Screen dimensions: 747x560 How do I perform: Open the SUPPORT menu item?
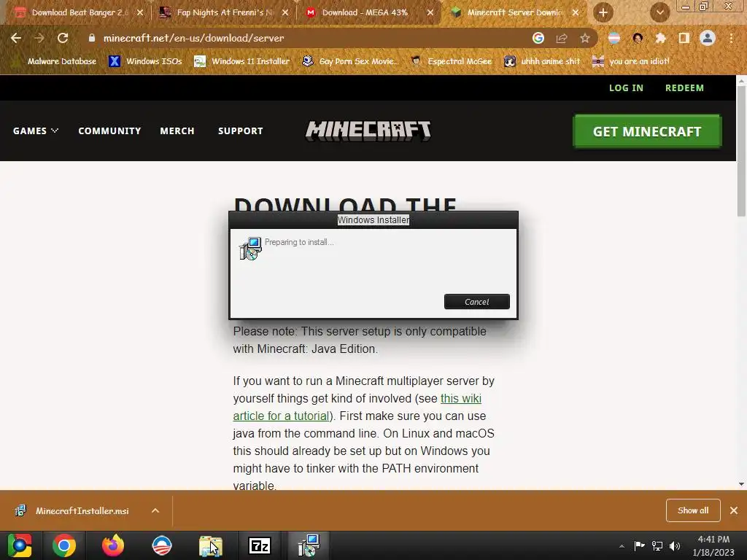(x=241, y=131)
